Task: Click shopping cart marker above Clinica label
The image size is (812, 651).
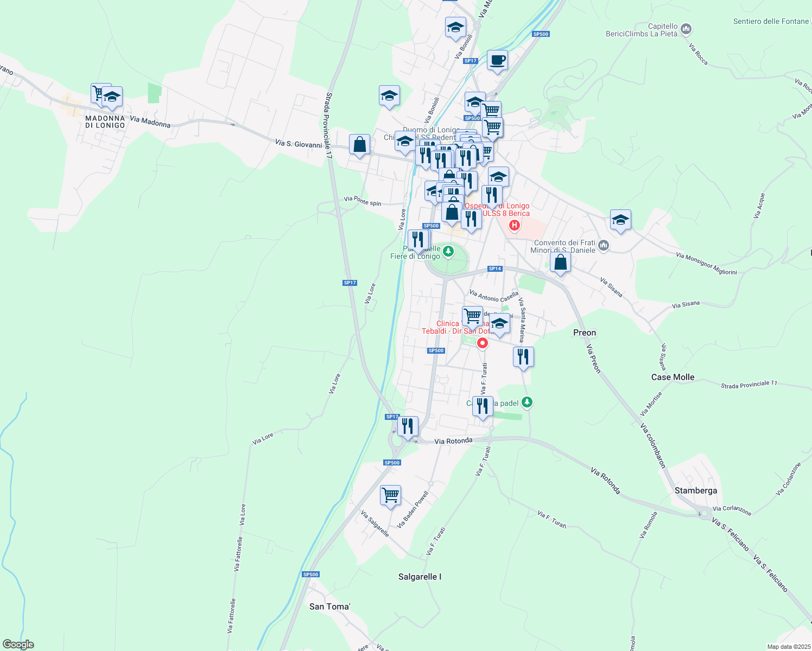Action: (x=472, y=315)
